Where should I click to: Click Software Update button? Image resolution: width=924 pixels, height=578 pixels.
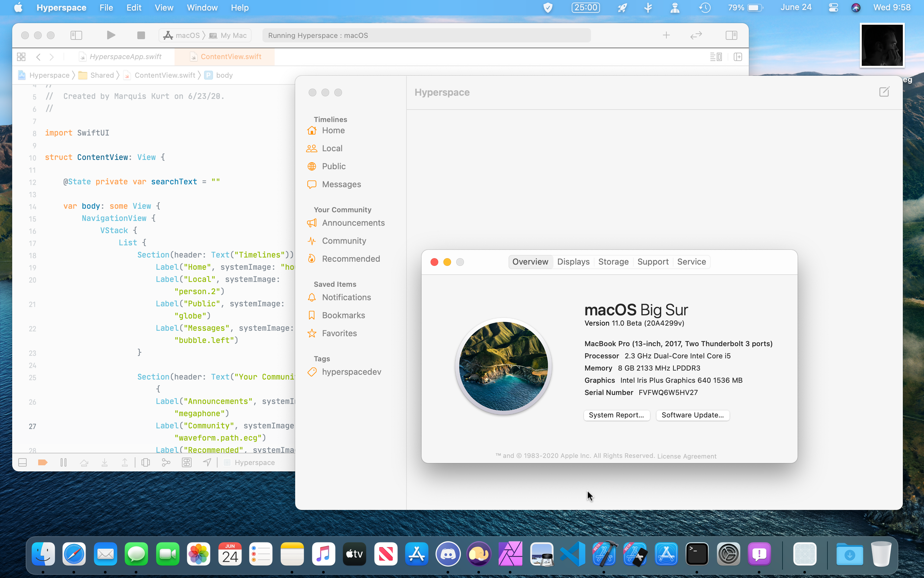click(693, 415)
